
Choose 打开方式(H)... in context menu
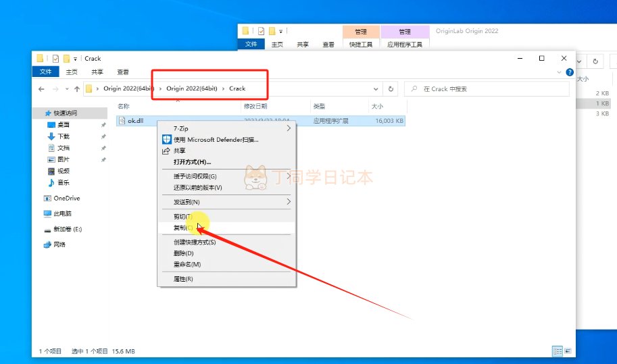pos(226,162)
